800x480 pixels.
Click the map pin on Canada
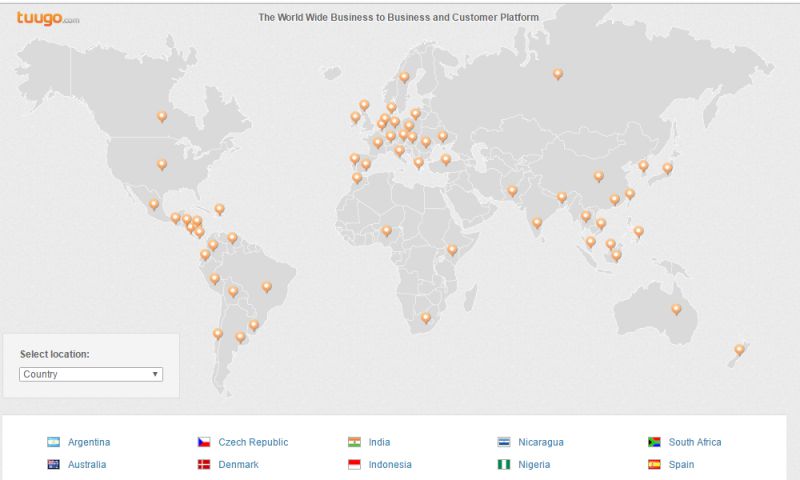coord(162,117)
